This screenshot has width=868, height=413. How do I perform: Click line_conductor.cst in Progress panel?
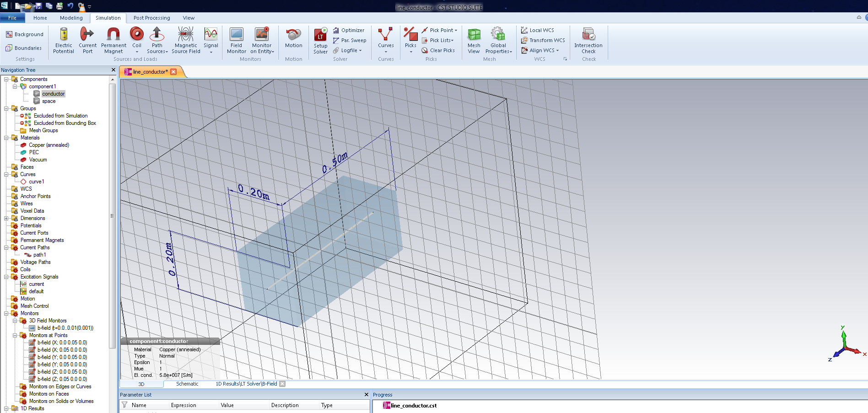click(x=414, y=405)
